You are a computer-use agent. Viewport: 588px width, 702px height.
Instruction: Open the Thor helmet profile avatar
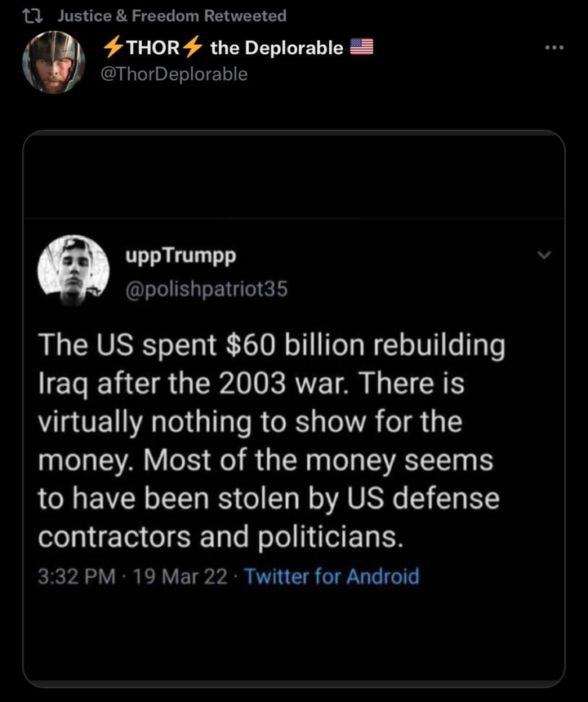coord(54,62)
